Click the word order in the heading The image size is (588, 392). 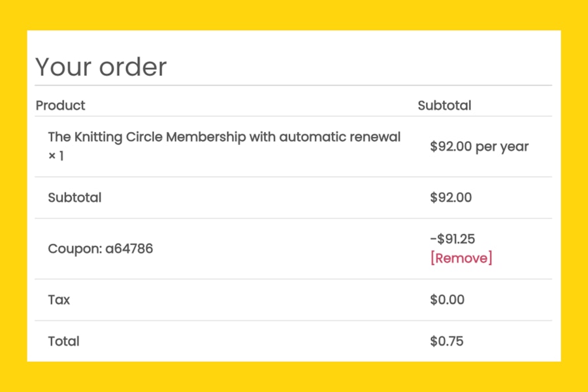click(133, 67)
